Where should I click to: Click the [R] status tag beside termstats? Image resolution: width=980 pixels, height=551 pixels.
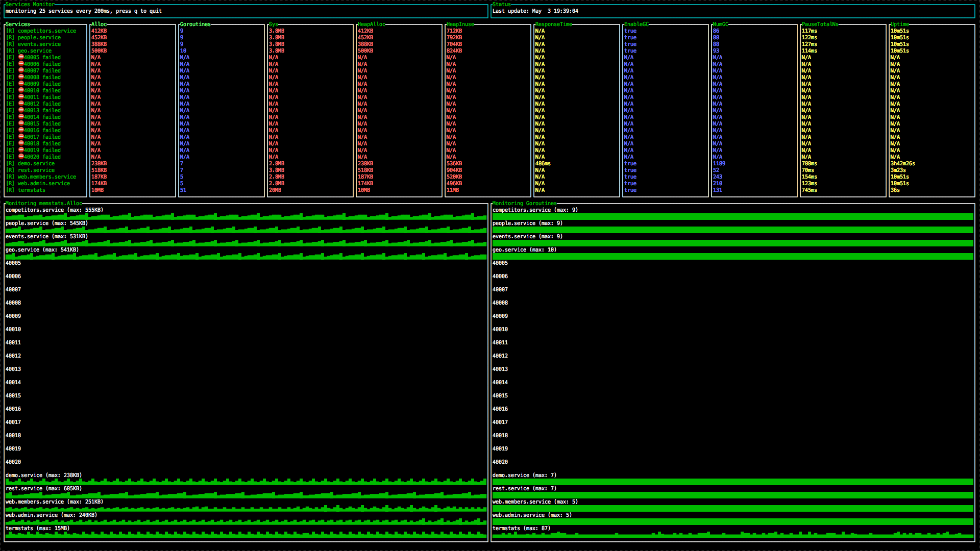10,190
